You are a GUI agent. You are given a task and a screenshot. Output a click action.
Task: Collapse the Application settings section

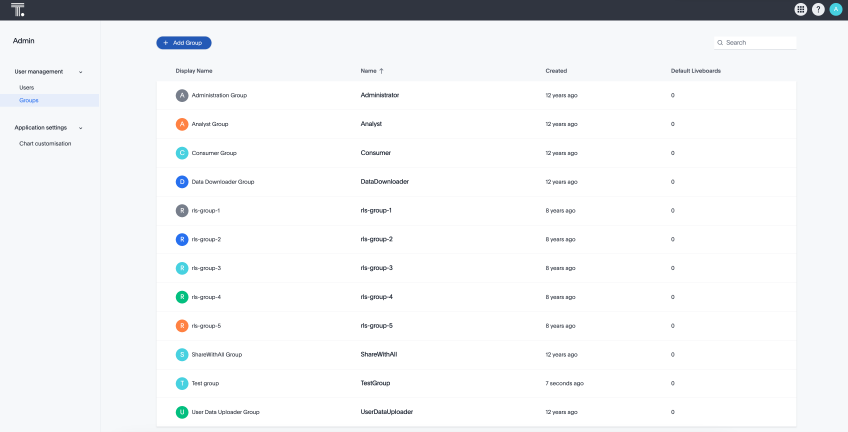coord(80,128)
